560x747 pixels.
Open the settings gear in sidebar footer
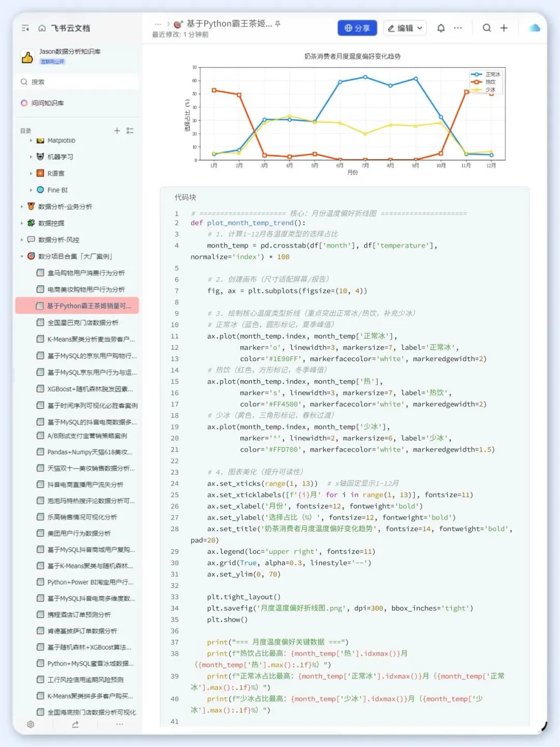[31, 724]
